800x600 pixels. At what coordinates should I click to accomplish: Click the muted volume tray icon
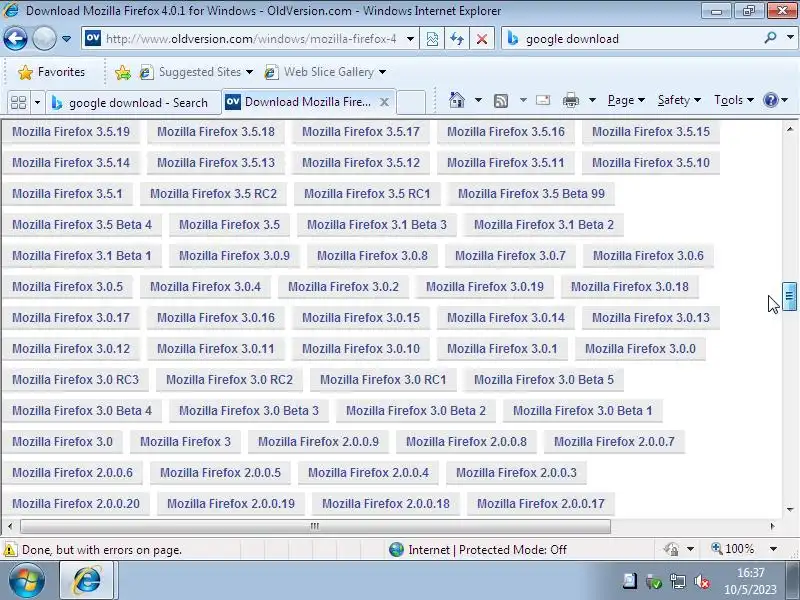(x=702, y=582)
